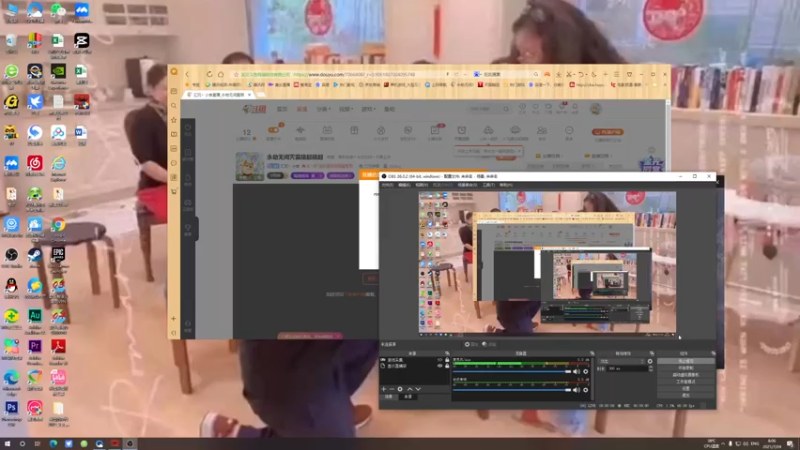Expand the Douyu 分类 navigation dropdown
Viewport: 800px width, 450px height.
click(323, 109)
